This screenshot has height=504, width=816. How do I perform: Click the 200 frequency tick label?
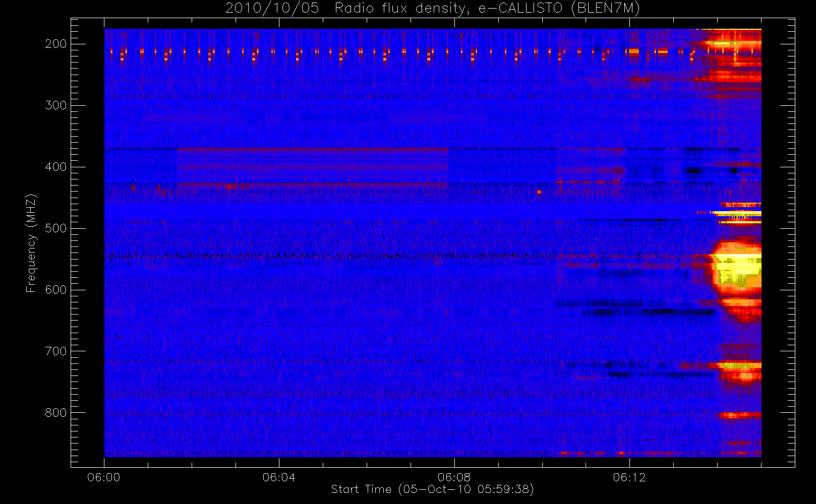point(56,44)
